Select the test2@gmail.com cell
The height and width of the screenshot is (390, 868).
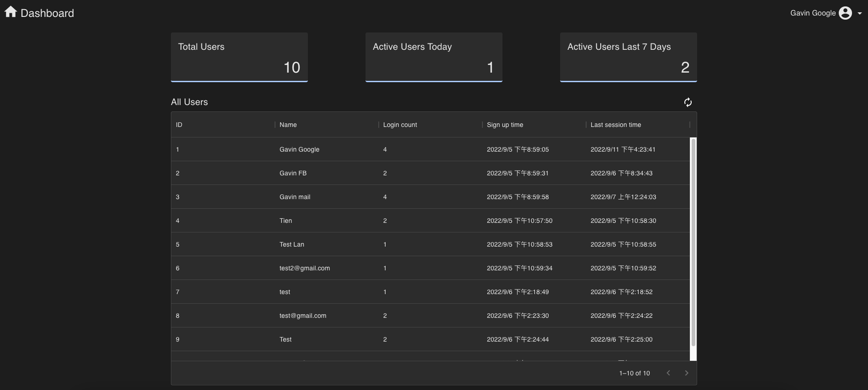327,268
